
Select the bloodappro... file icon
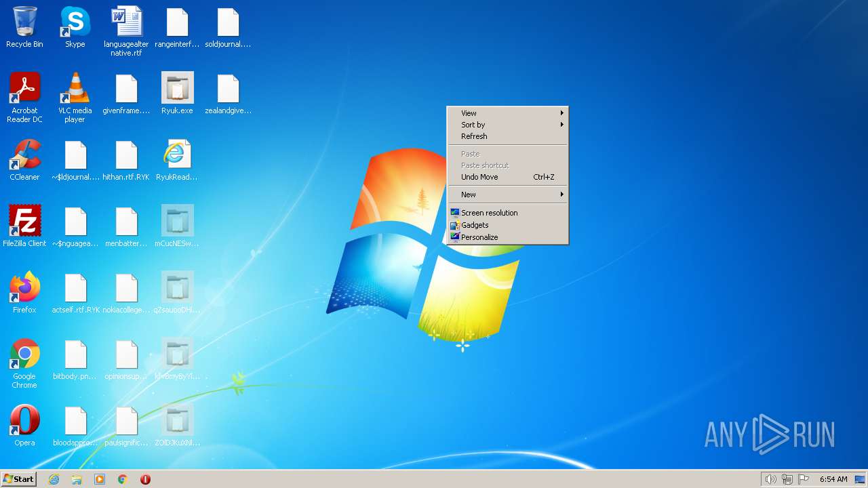[75, 426]
